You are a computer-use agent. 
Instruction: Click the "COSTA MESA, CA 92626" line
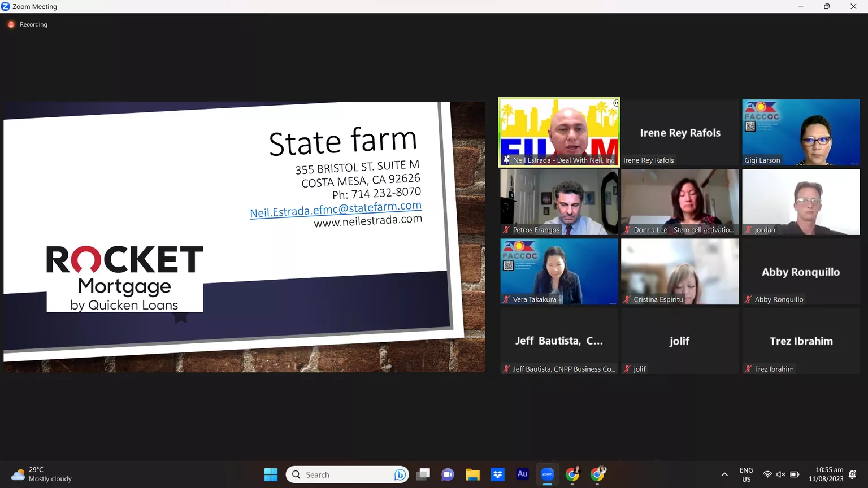coord(361,181)
